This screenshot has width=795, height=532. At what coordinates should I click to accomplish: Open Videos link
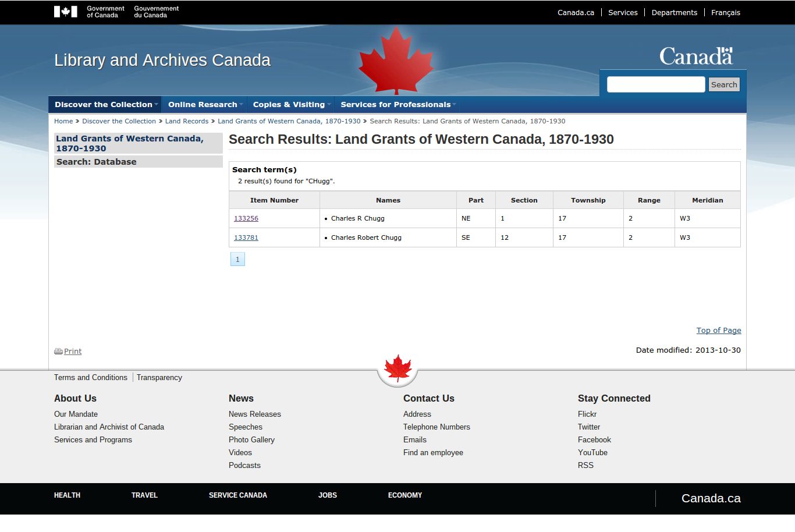point(240,452)
